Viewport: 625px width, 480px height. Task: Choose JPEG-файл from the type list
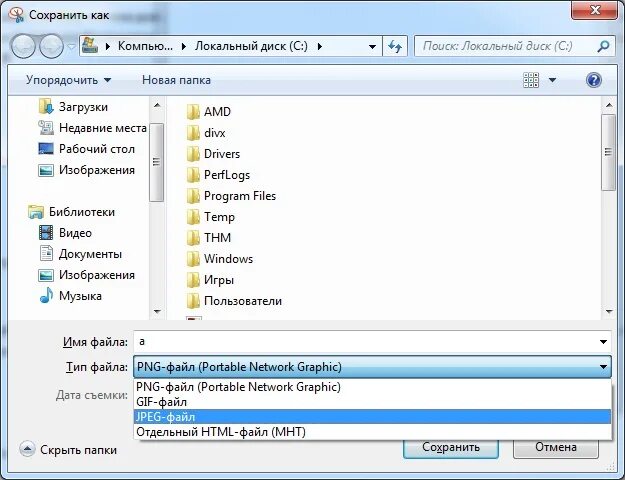pos(372,417)
